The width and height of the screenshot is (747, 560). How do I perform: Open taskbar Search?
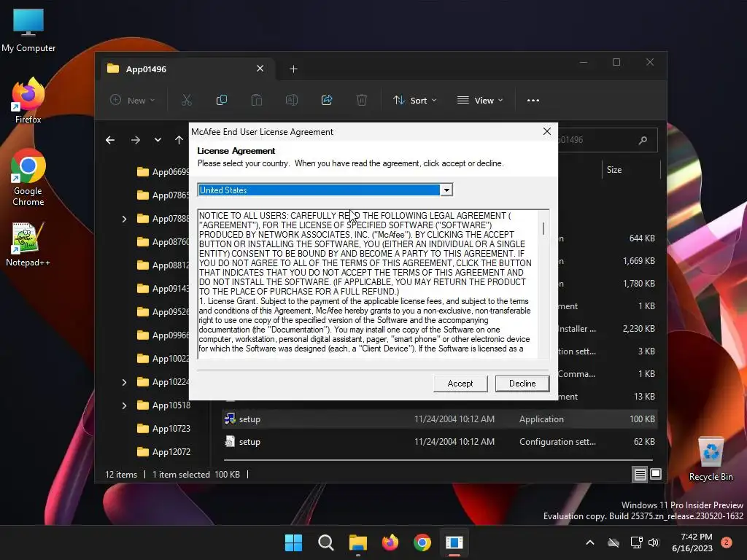(326, 542)
